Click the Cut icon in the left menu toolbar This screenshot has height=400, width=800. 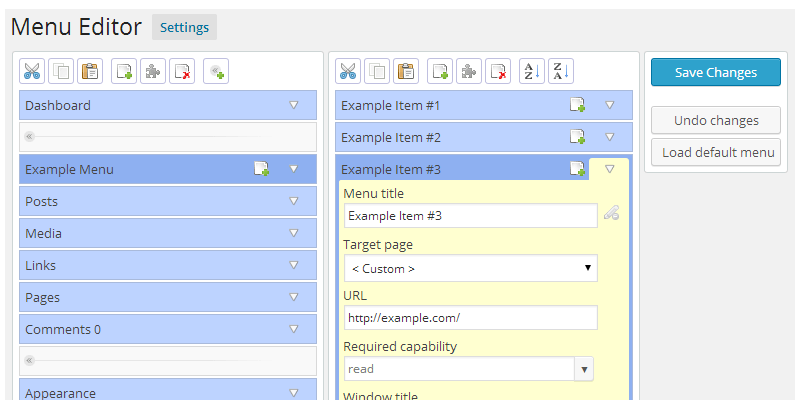pyautogui.click(x=32, y=71)
